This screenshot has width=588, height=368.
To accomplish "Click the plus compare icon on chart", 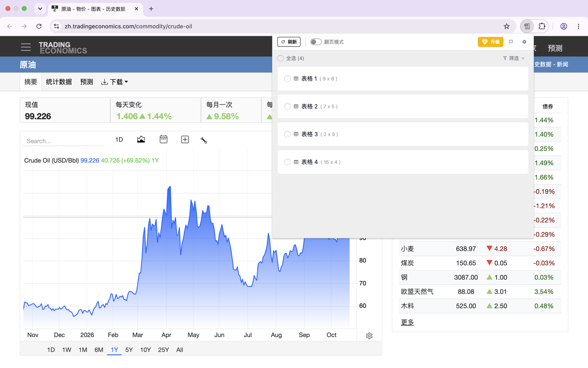I will (185, 139).
